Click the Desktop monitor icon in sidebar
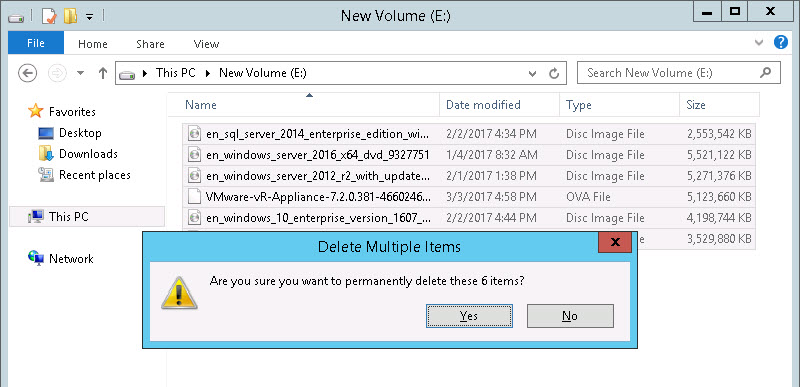Viewport: 800px width, 387px height. point(46,134)
